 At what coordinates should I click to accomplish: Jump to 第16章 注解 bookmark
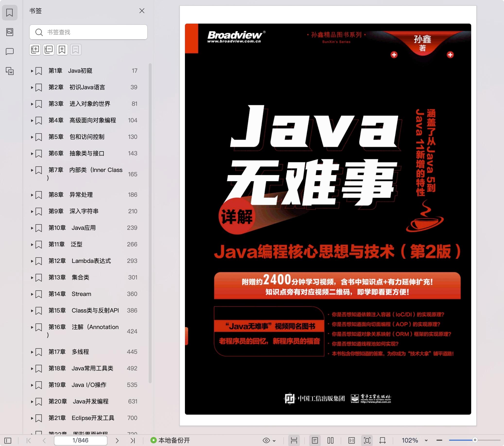coord(83,331)
